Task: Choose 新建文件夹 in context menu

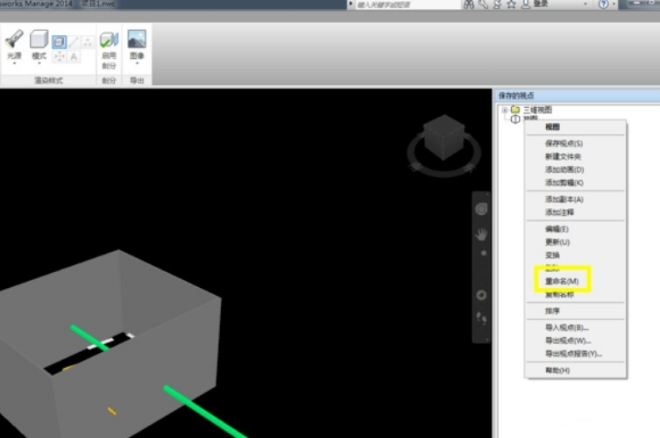Action: [x=575, y=157]
